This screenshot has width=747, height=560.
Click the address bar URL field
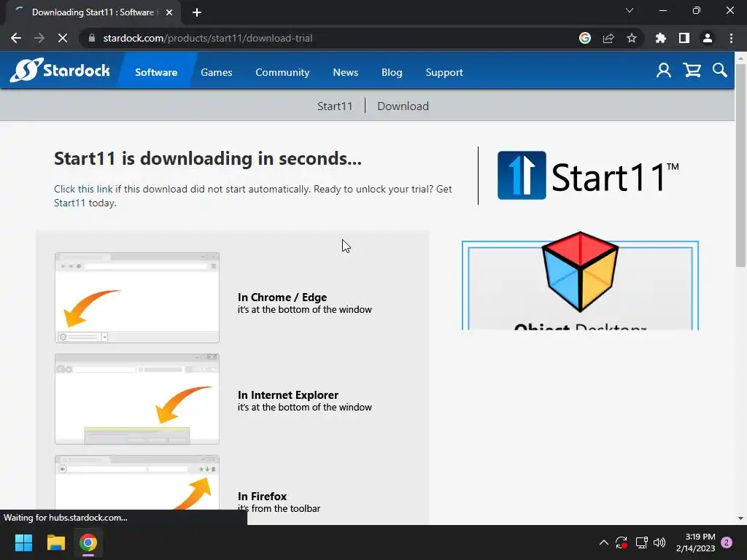pos(333,38)
